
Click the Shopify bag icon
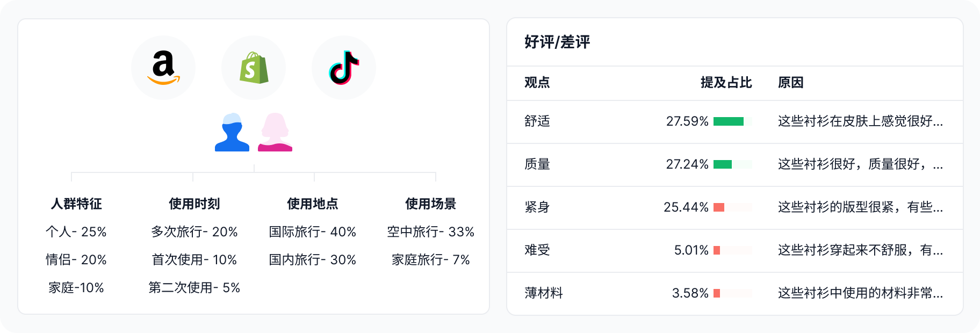[x=254, y=68]
